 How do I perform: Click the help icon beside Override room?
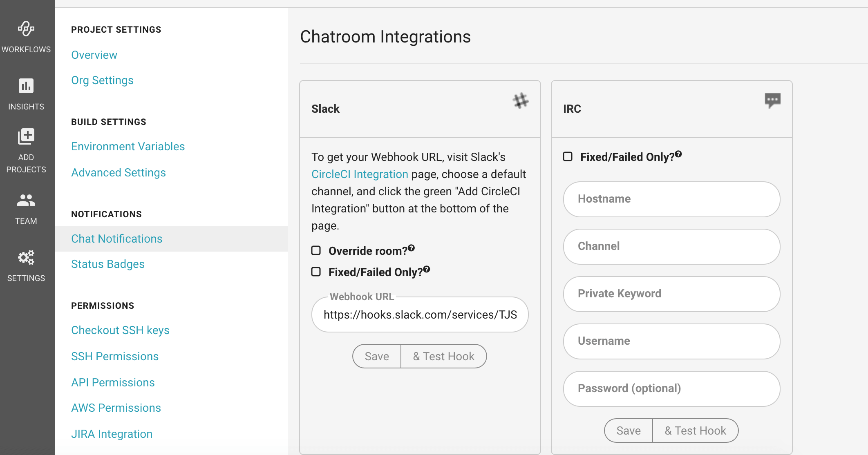(x=412, y=248)
